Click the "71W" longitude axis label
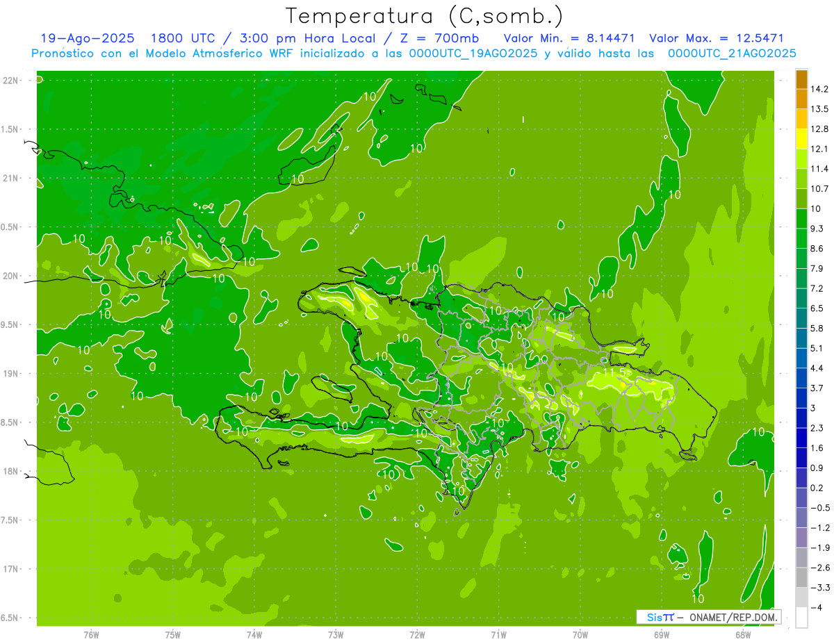834x644 pixels. [498, 634]
